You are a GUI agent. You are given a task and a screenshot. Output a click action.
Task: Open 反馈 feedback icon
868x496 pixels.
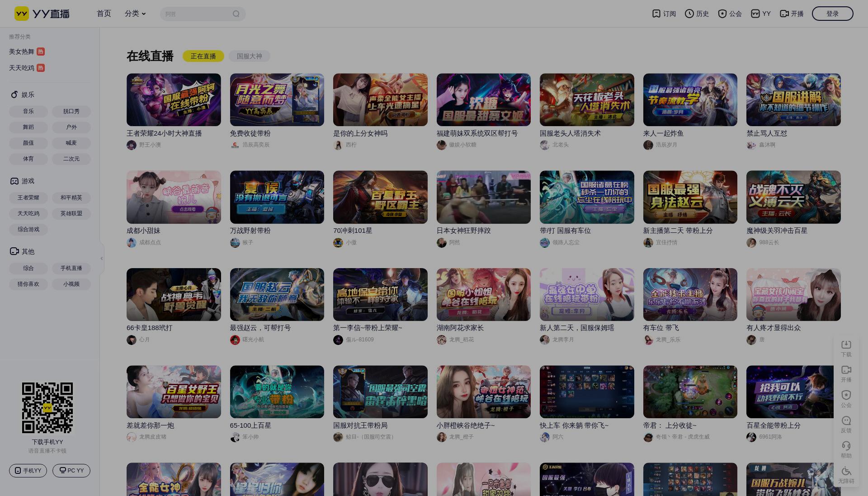[x=846, y=420]
